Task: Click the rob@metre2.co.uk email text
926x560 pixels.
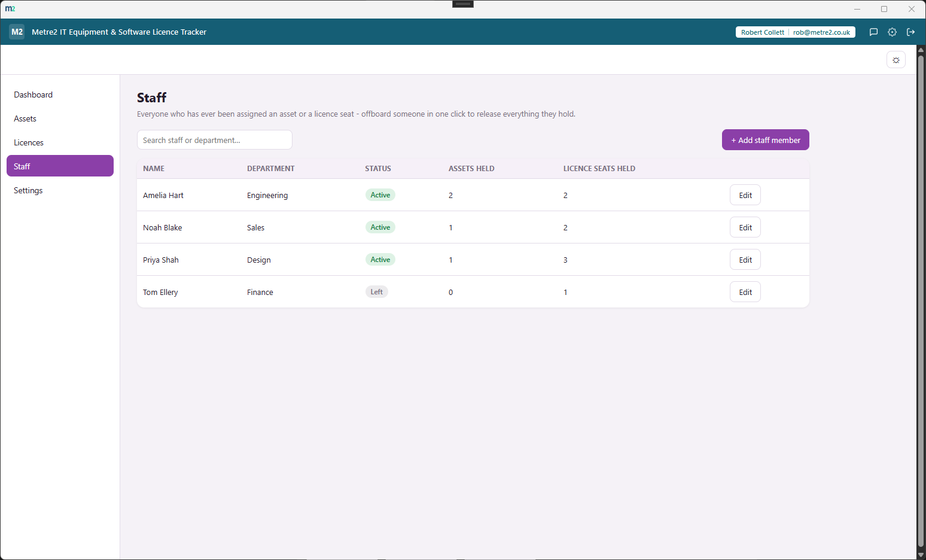Action: (x=822, y=32)
